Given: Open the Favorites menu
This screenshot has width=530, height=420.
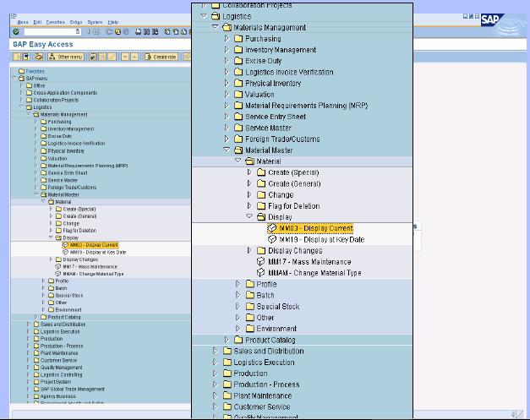Looking at the screenshot, I should pyautogui.click(x=55, y=22).
